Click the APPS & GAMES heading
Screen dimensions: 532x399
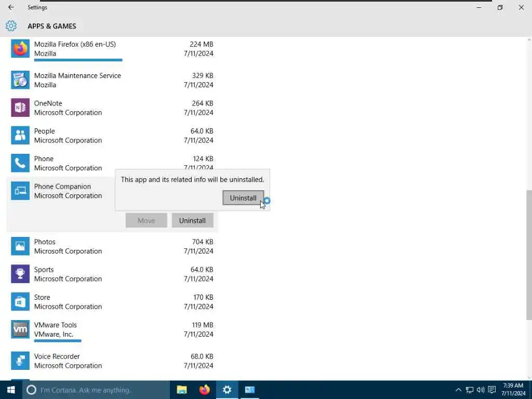52,26
